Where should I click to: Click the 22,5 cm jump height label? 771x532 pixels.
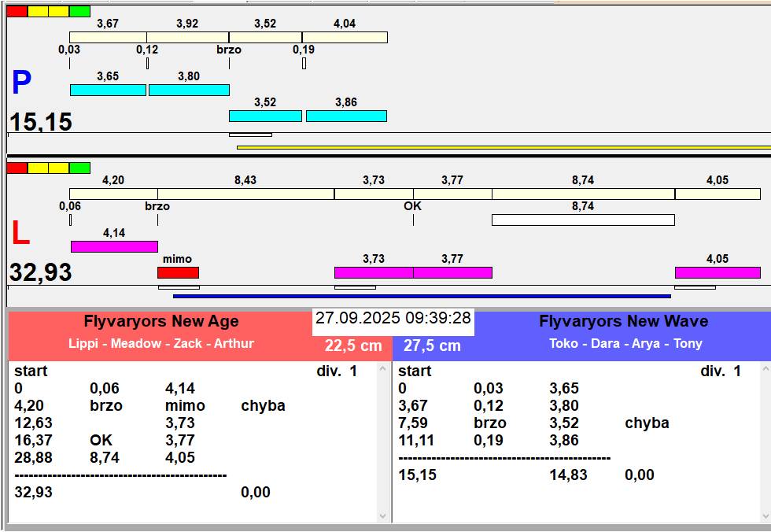tap(353, 345)
